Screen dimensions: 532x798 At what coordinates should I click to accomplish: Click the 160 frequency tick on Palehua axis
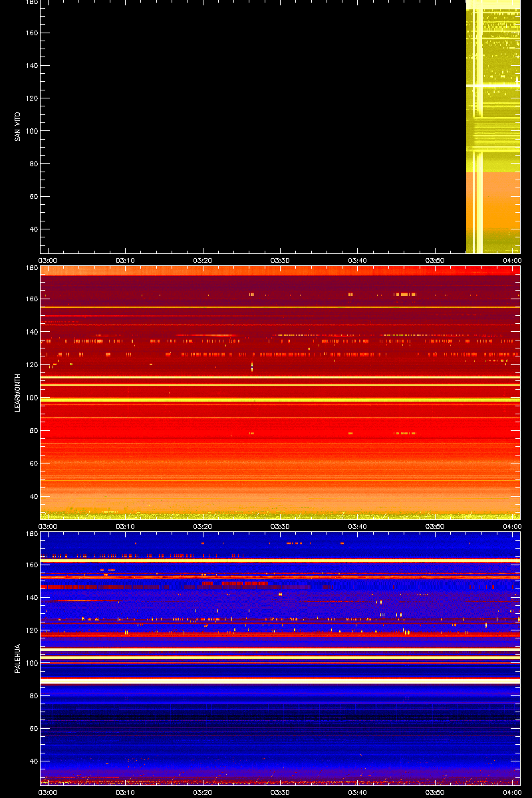pos(31,565)
